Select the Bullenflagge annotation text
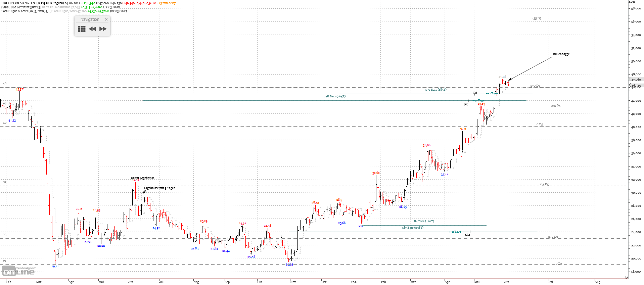This screenshot has width=644, height=285. tap(561, 54)
